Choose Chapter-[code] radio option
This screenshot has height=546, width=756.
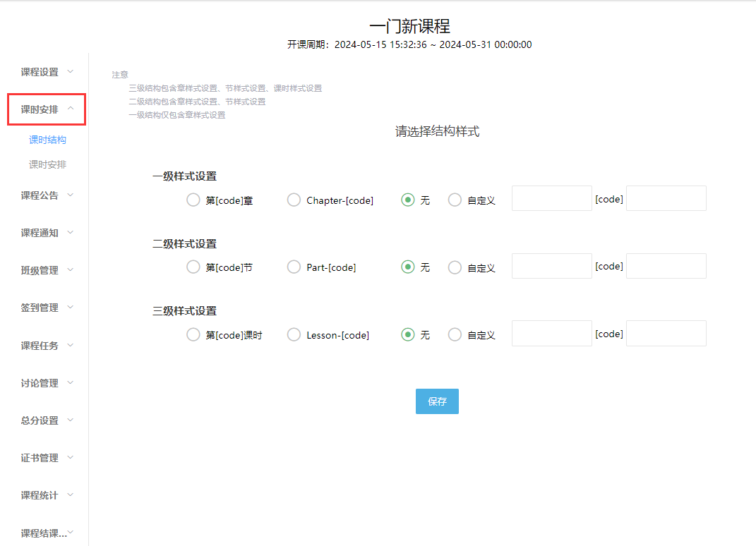[294, 200]
